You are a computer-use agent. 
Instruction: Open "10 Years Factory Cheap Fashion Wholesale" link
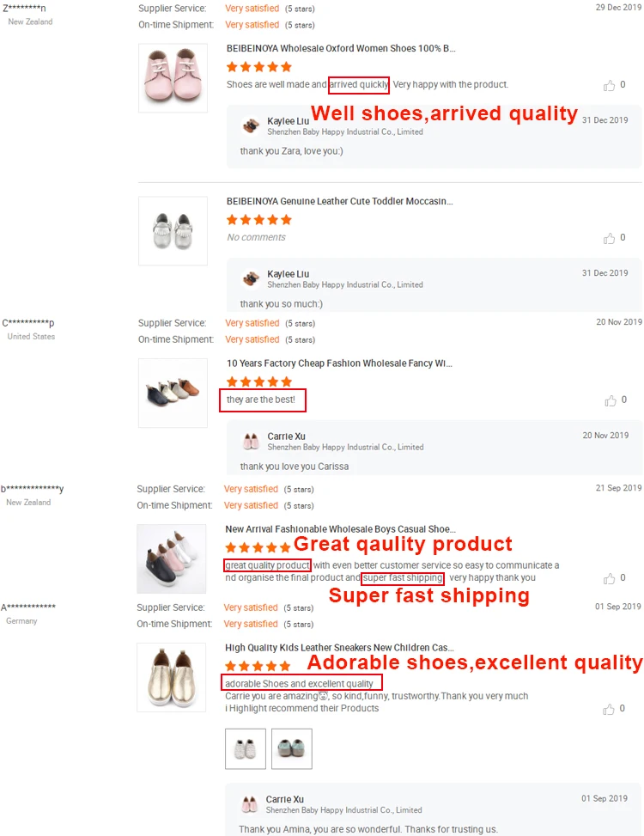pos(339,363)
